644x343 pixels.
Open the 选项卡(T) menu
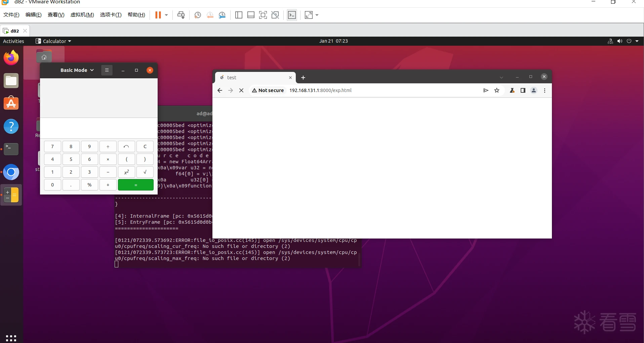pyautogui.click(x=111, y=15)
